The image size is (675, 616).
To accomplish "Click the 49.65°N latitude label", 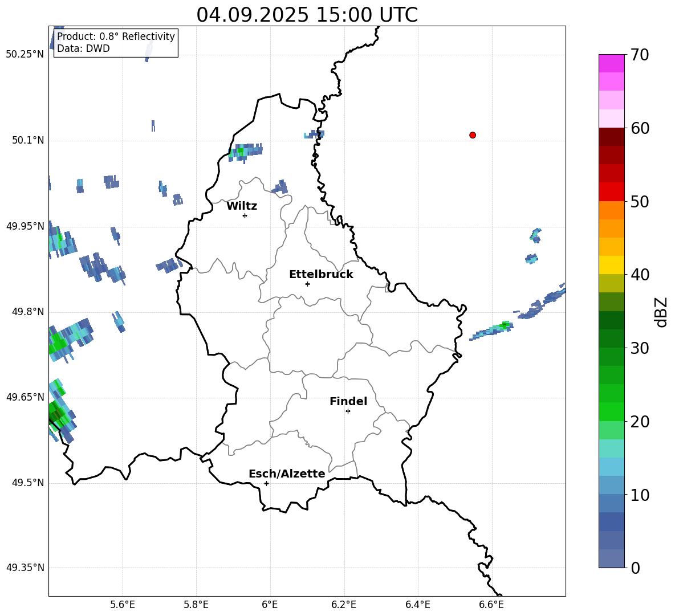I will [25, 397].
